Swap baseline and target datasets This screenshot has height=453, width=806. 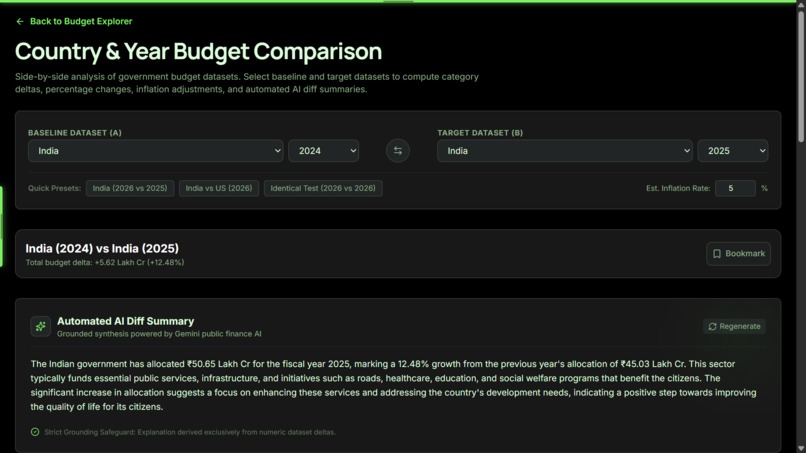click(x=398, y=151)
